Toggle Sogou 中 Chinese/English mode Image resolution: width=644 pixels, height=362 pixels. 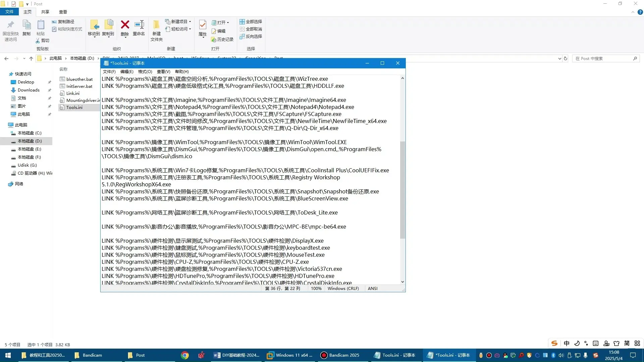tap(567, 343)
